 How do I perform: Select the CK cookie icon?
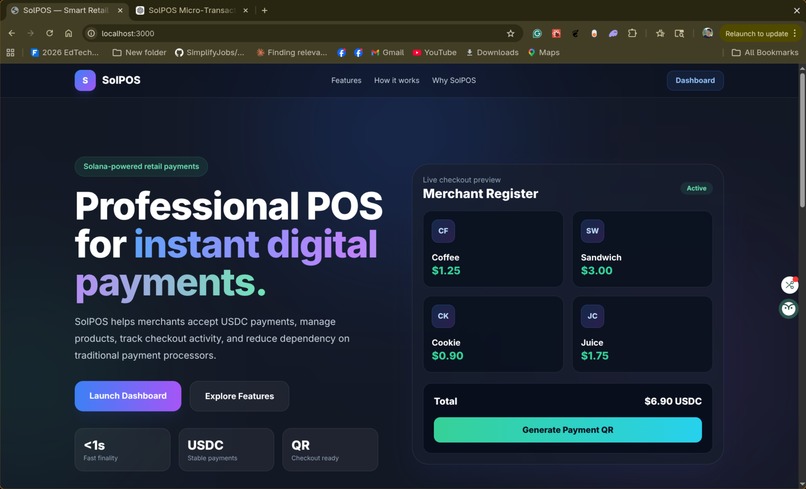(443, 316)
